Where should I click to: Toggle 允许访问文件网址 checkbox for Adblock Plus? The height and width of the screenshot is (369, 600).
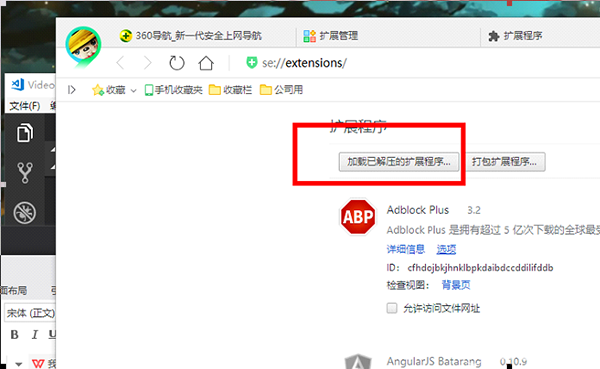[x=392, y=308]
